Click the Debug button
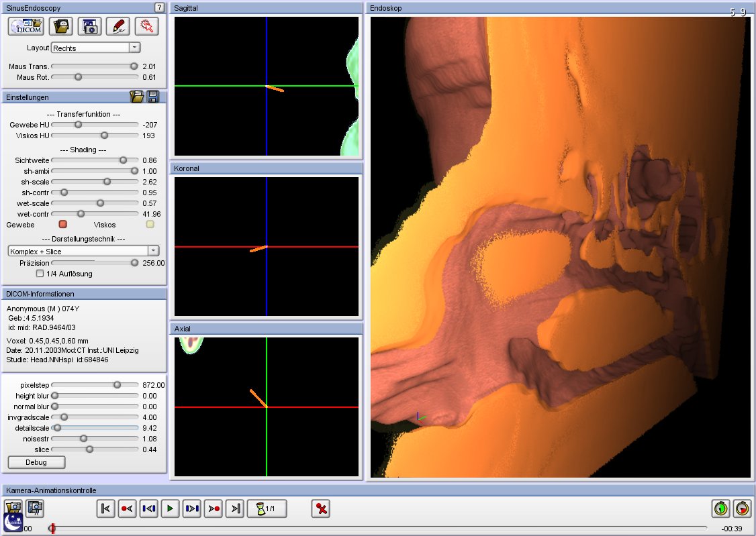Screen dimensions: 756x536 pyautogui.click(x=36, y=462)
